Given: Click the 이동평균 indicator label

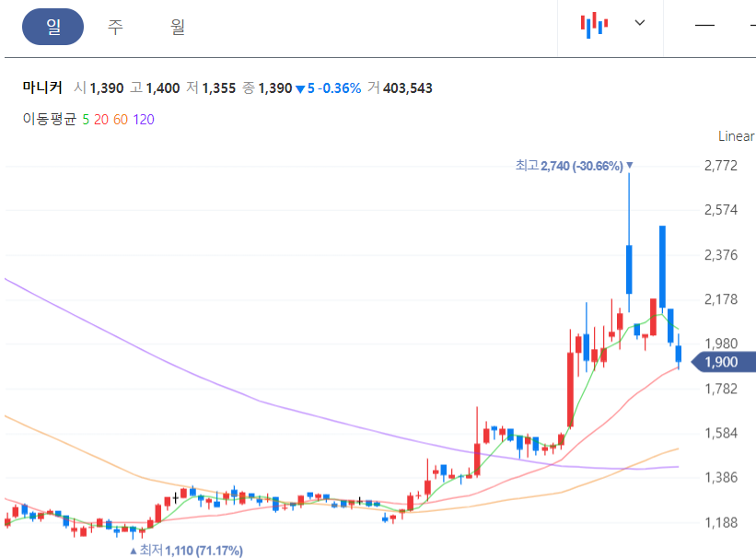Looking at the screenshot, I should point(50,119).
